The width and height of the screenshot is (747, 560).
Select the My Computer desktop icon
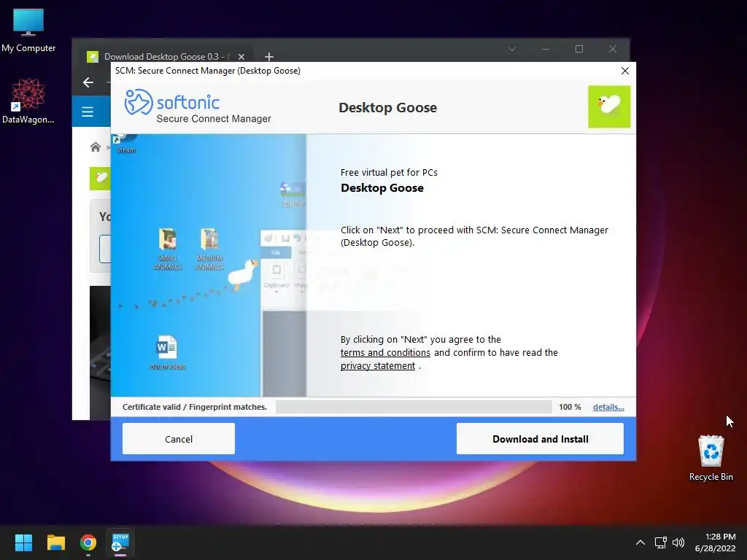(28, 31)
